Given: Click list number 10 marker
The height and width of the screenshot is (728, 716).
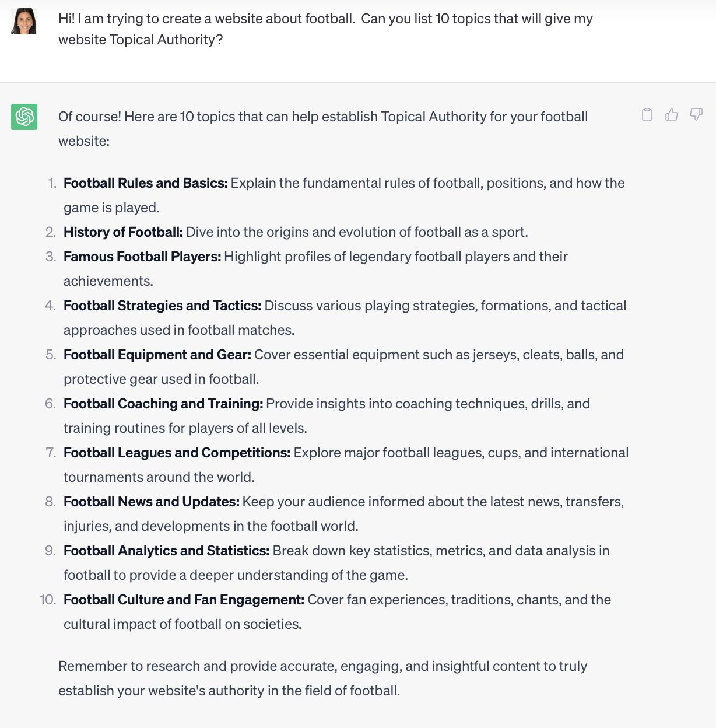Looking at the screenshot, I should click(48, 600).
